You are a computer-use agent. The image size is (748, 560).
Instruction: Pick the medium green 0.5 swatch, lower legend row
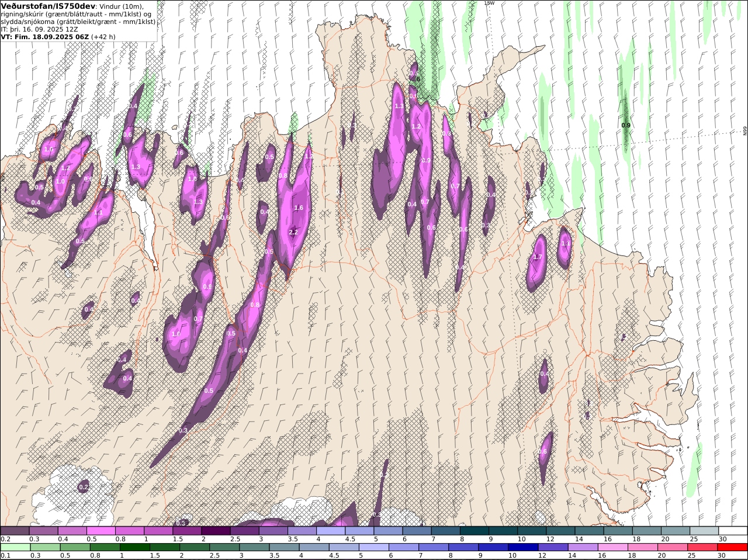75,547
